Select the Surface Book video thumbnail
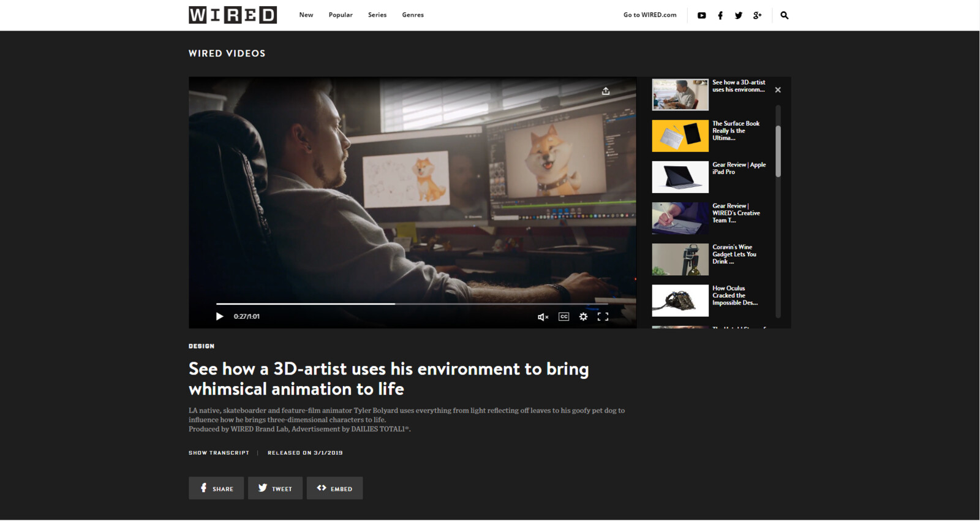This screenshot has width=980, height=521. (x=680, y=135)
